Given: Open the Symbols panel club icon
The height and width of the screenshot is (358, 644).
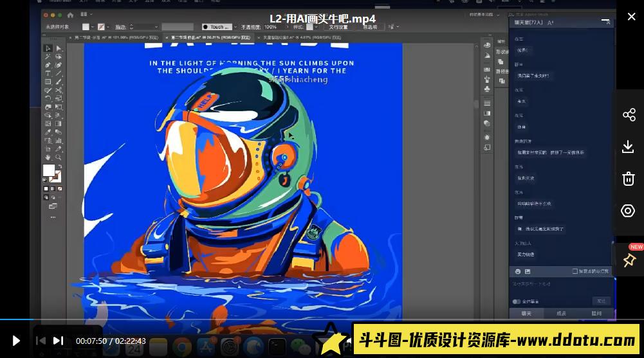Looking at the screenshot, I should click(487, 89).
